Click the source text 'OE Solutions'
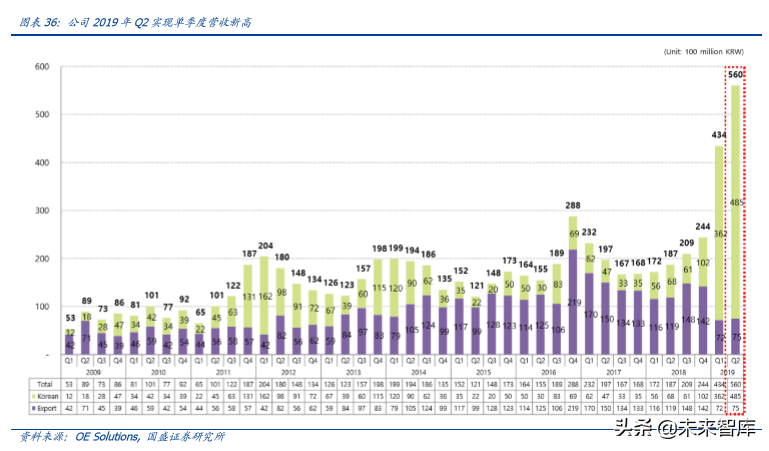The image size is (769, 451). (109, 437)
